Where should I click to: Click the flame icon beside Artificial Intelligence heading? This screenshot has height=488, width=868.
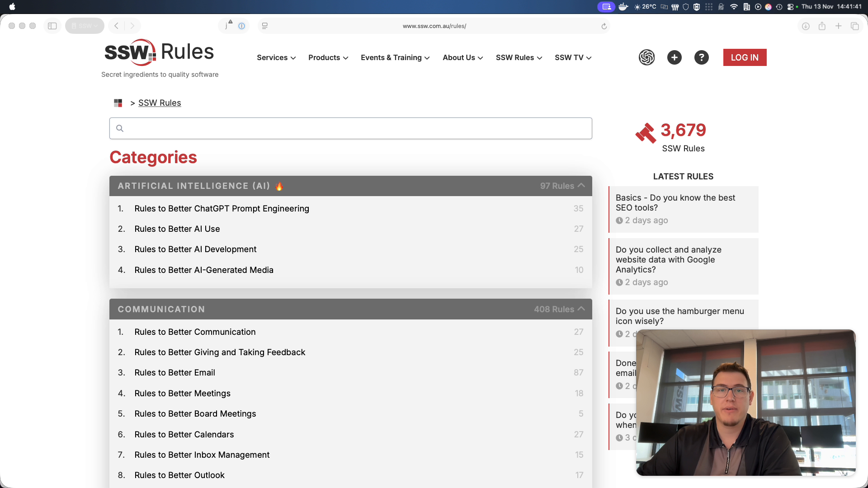pyautogui.click(x=279, y=186)
